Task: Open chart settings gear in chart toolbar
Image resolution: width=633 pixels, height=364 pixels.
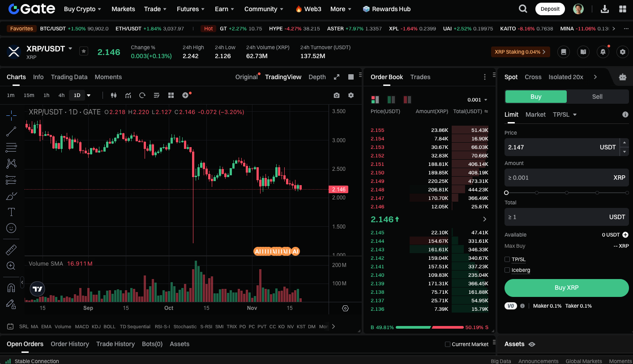Action: (x=351, y=95)
